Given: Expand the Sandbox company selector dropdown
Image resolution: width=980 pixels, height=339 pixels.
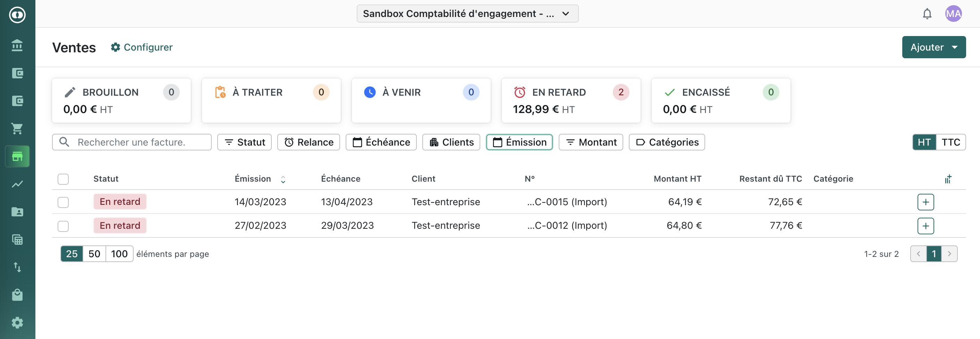Looking at the screenshot, I should point(467,14).
